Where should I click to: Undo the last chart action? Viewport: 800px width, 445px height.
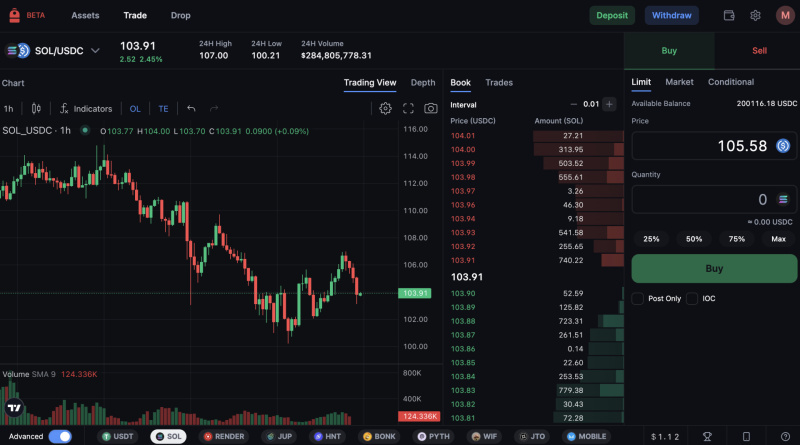coord(191,108)
